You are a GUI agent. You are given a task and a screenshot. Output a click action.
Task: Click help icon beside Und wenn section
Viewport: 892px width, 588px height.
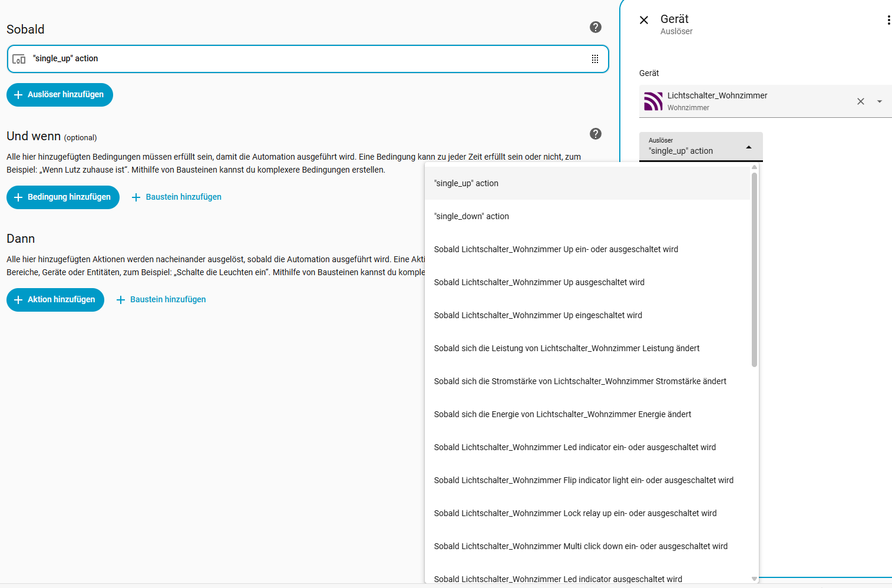coord(596,134)
